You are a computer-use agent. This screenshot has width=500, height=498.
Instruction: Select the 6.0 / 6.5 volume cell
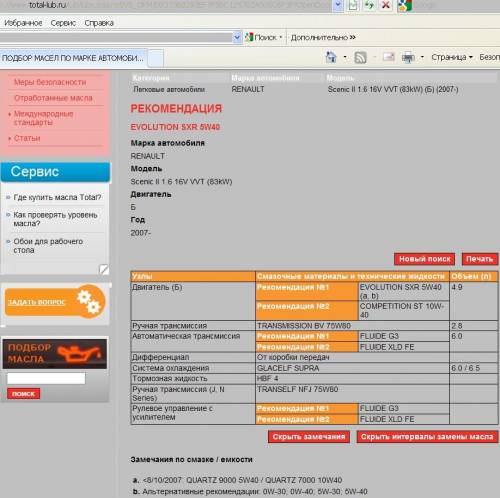(x=474, y=368)
